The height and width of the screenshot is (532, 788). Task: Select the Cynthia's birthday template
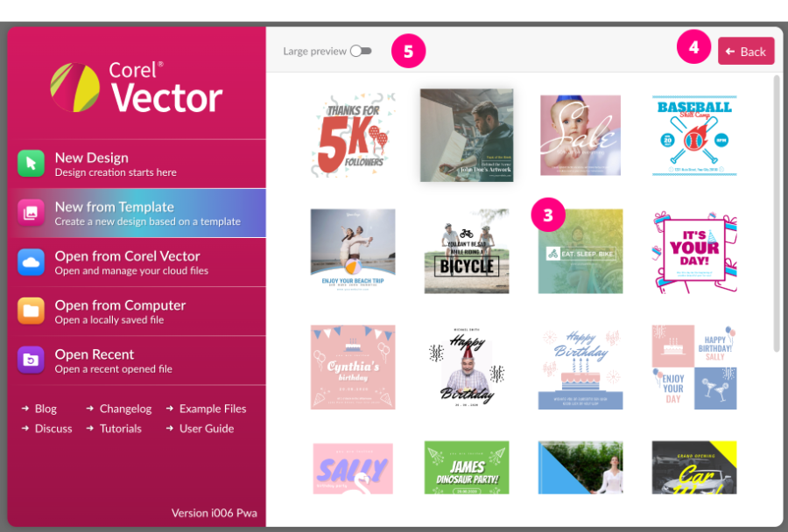(x=353, y=367)
